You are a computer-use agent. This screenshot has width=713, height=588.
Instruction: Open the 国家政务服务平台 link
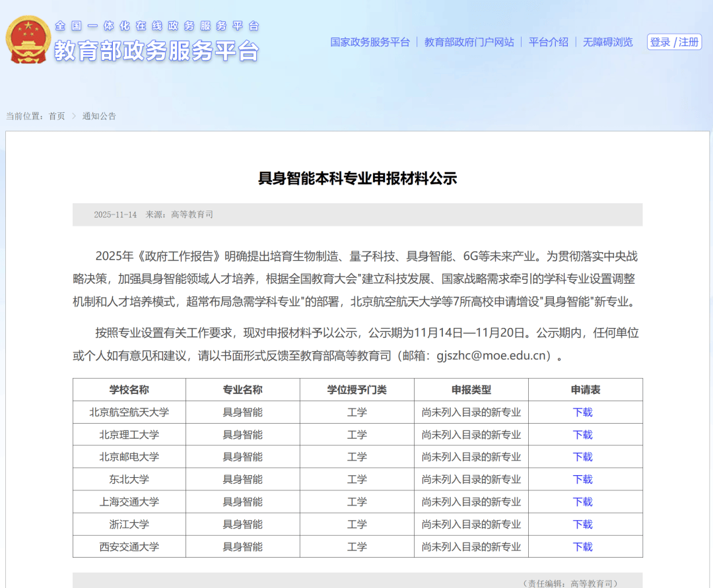click(x=370, y=42)
